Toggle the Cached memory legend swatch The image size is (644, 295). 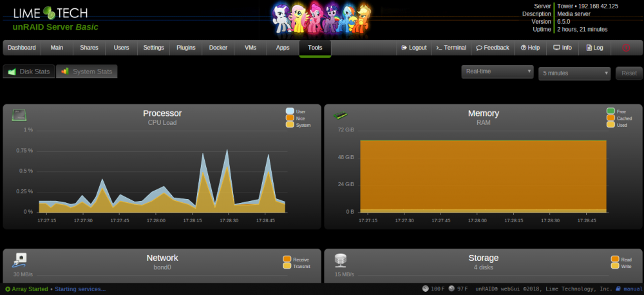pos(611,118)
